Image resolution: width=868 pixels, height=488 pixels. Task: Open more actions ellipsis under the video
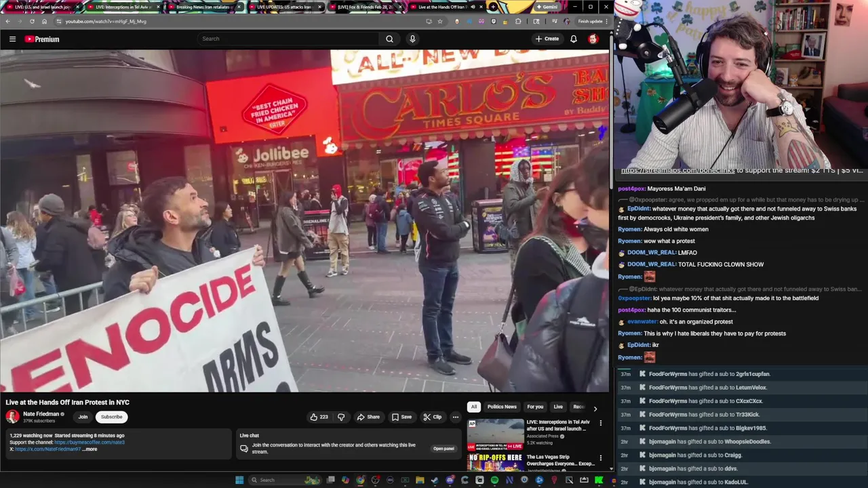click(456, 417)
